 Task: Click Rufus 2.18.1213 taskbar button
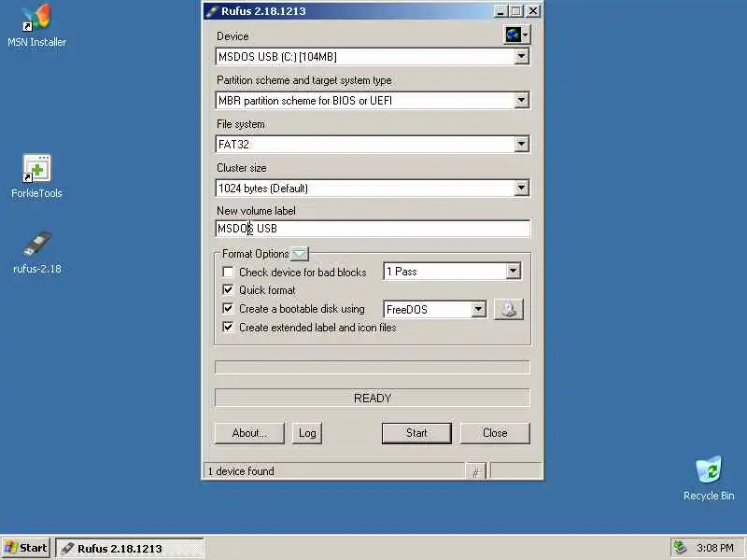pos(130,548)
